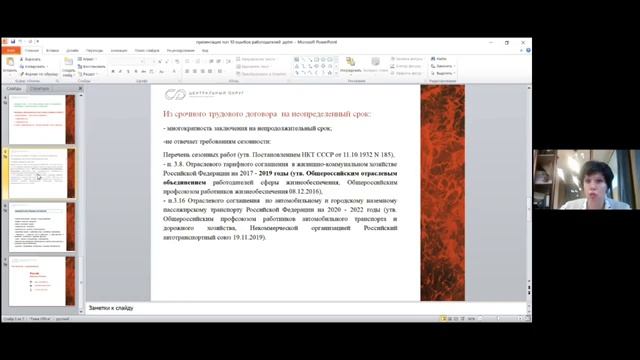Decrease font size
This screenshot has height=360, width=640.
(x=167, y=61)
